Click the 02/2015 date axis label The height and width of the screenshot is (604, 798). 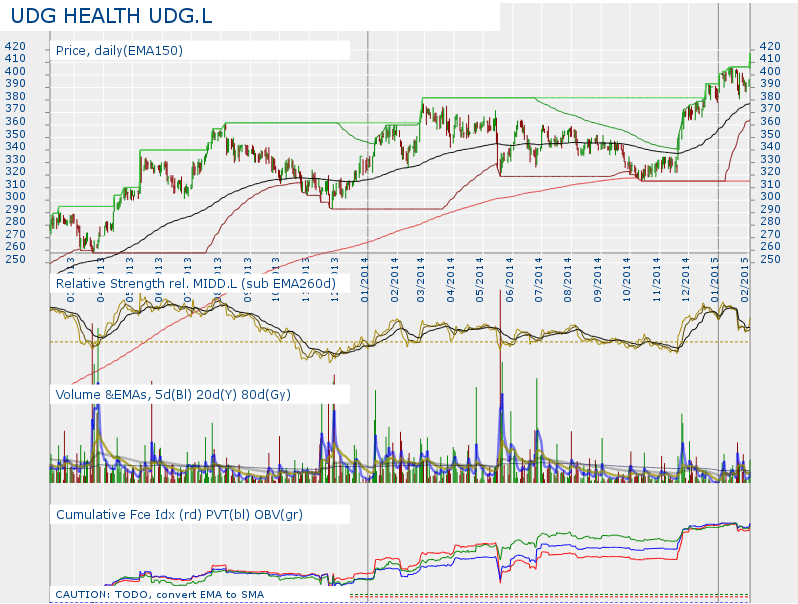744,280
